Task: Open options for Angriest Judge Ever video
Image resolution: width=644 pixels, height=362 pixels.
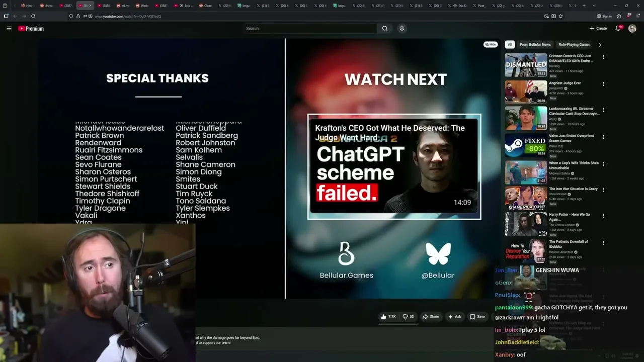Action: (603, 84)
